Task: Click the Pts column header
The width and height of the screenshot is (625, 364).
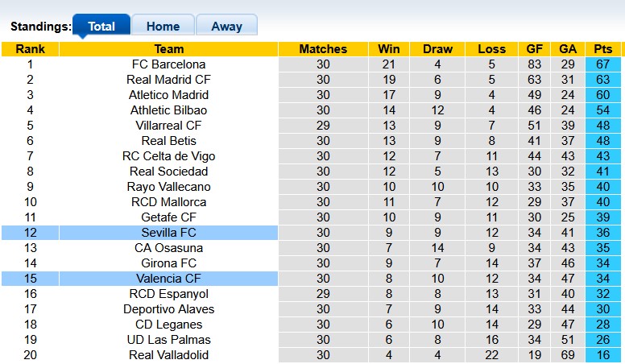Action: click(603, 49)
